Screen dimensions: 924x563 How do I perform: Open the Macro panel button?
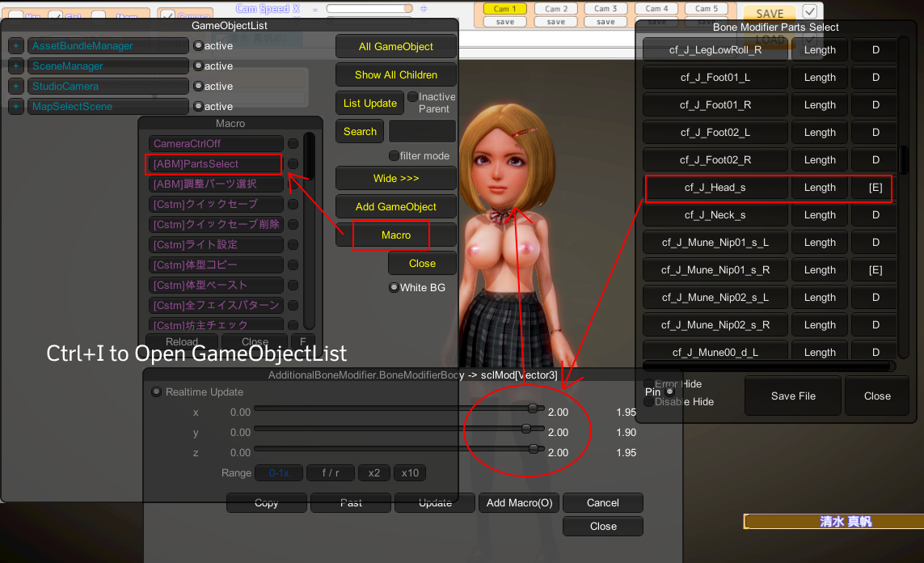click(396, 235)
